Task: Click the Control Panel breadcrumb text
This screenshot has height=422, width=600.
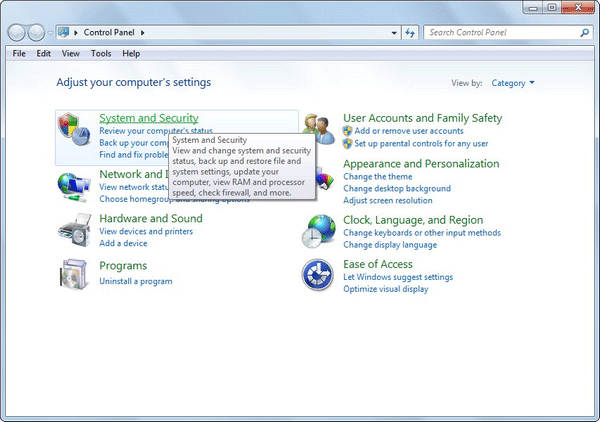Action: pyautogui.click(x=109, y=33)
